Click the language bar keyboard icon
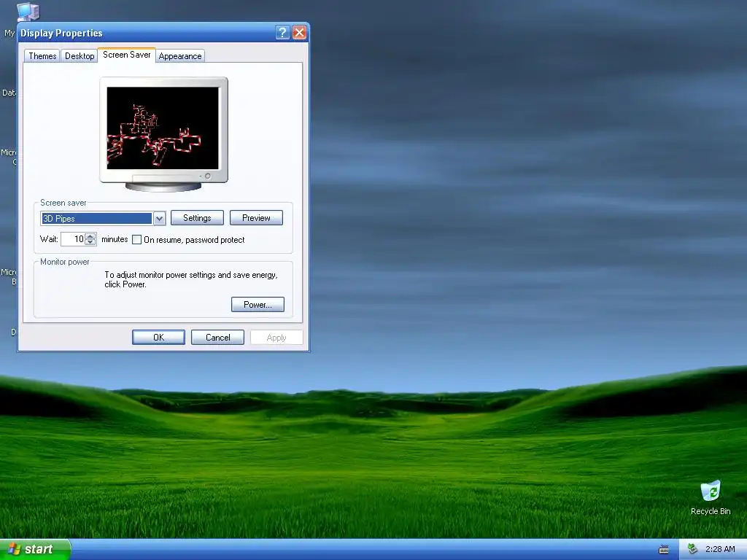 pyautogui.click(x=663, y=550)
